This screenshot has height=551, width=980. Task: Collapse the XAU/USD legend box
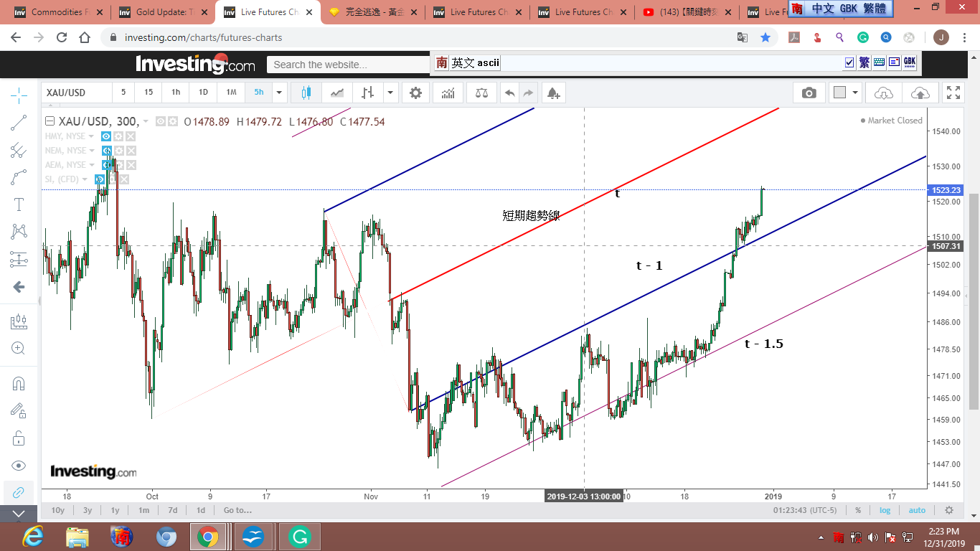click(50, 121)
